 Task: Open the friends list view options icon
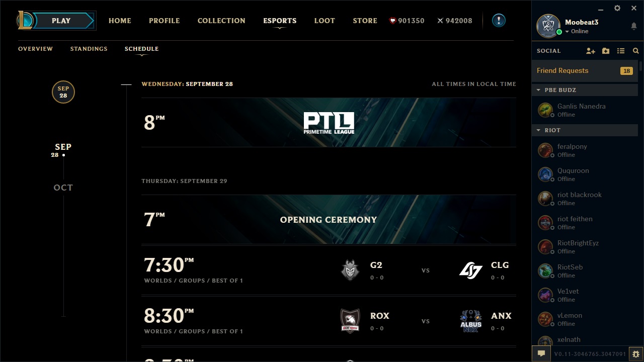click(621, 51)
